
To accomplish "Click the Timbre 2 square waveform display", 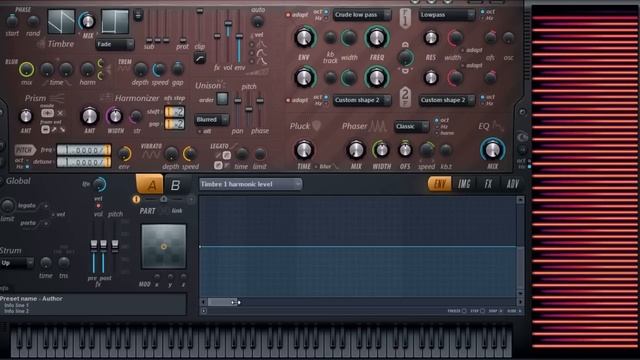I will click(115, 21).
